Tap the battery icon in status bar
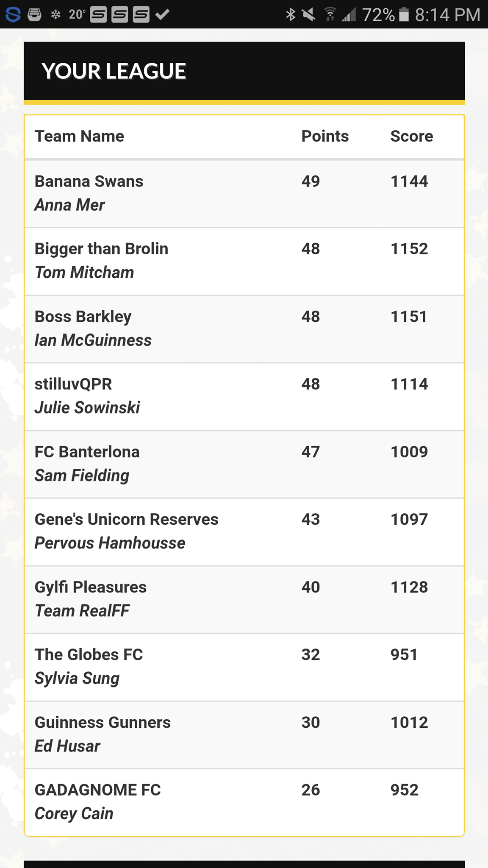The height and width of the screenshot is (868, 488). point(404,15)
